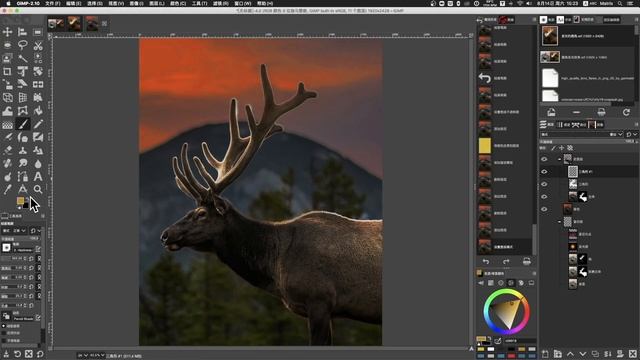This screenshot has width=640, height=360.
Task: Select the Measure tool
Action: 22,189
